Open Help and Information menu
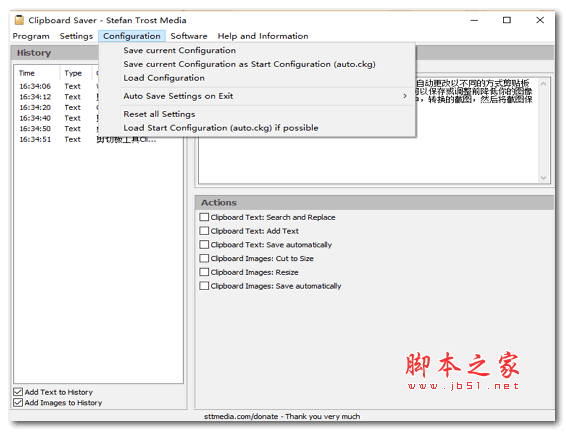The width and height of the screenshot is (566, 432). click(263, 36)
